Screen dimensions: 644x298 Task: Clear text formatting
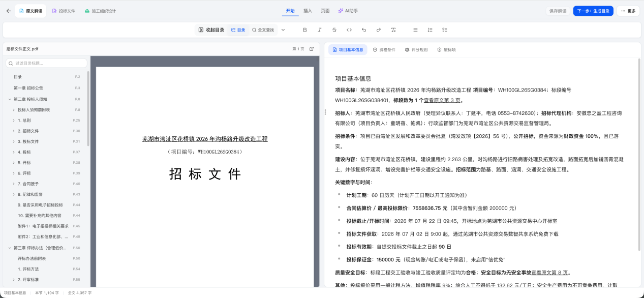click(x=393, y=30)
